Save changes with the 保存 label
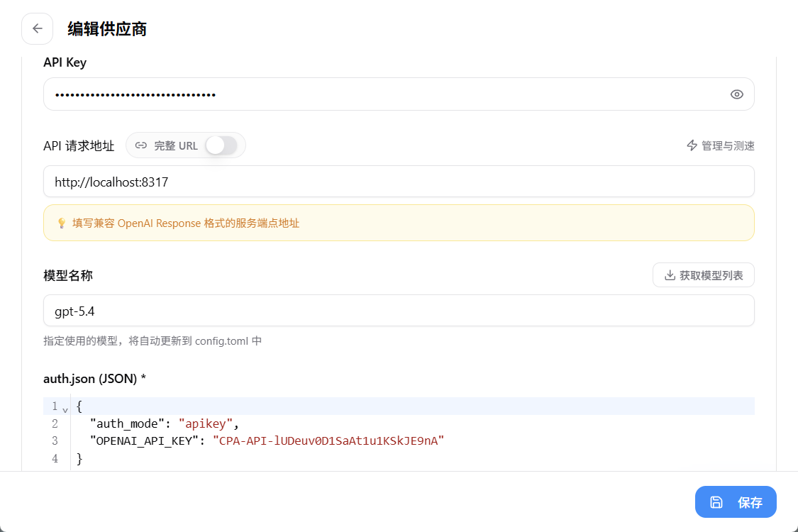 (x=750, y=502)
